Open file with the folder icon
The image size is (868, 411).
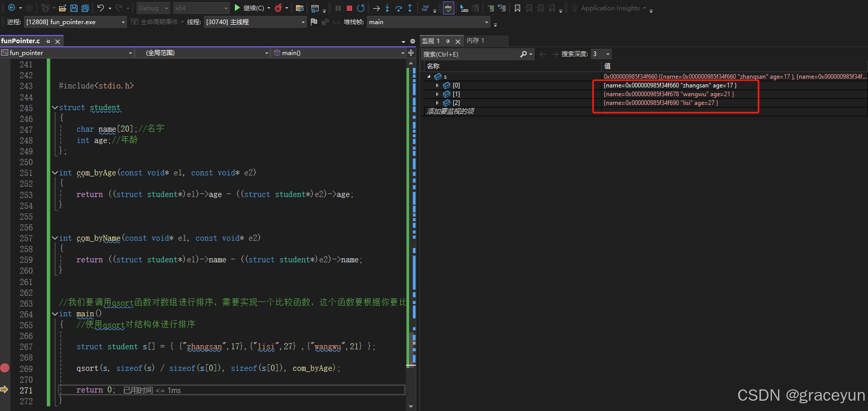click(x=63, y=8)
